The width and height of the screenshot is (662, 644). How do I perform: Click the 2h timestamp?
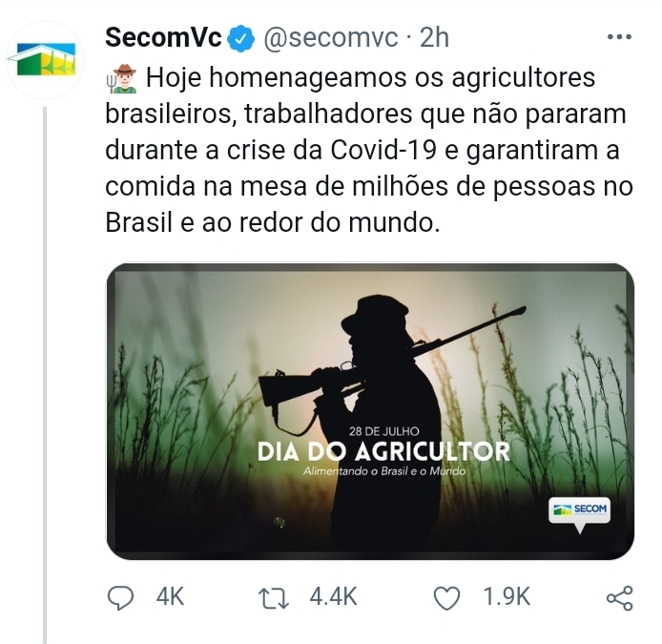coord(434,37)
